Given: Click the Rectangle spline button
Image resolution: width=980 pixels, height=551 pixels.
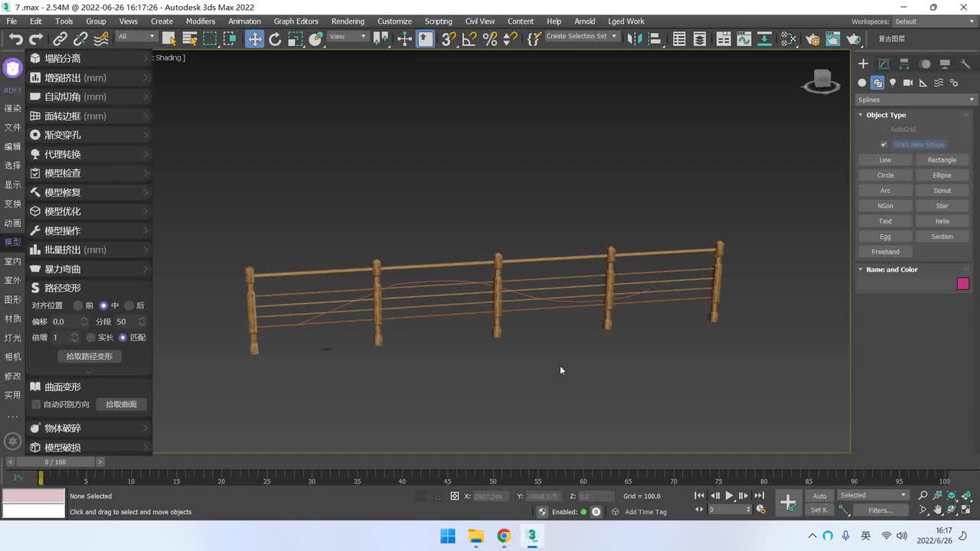Looking at the screenshot, I should (942, 160).
